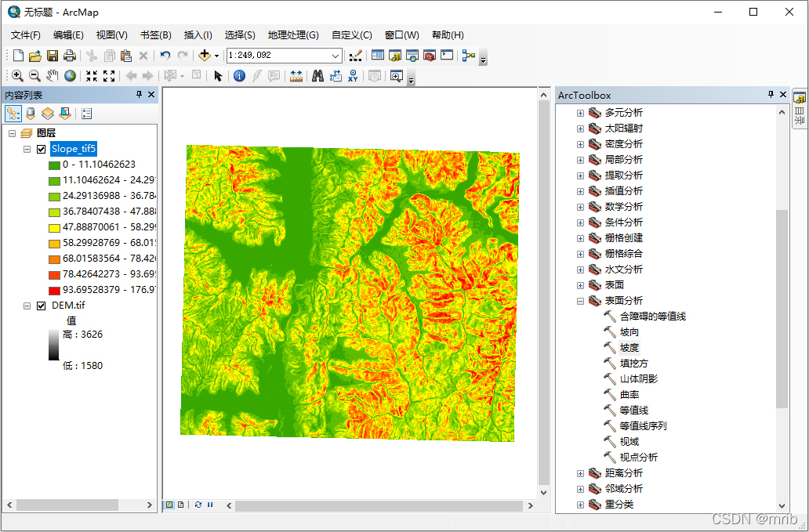Open the magnifier viewer window tool
This screenshot has height=532, width=809.
coord(396,76)
